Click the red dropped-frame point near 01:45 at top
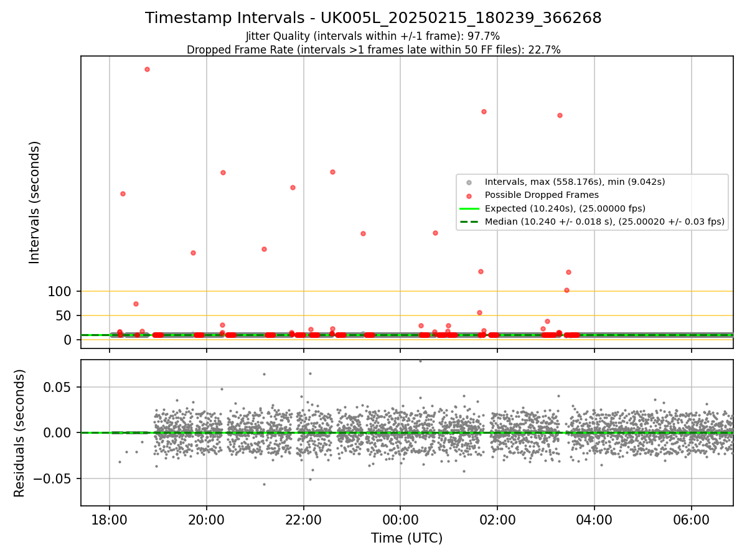 484,111
